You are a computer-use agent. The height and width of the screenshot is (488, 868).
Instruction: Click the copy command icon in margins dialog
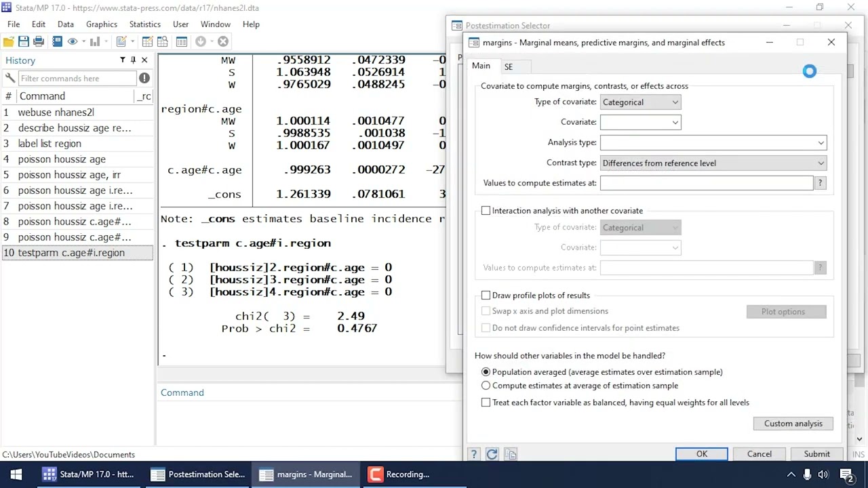pyautogui.click(x=511, y=454)
